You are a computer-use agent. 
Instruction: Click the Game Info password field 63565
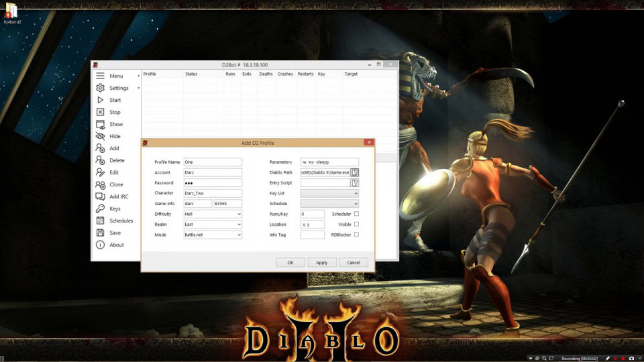[x=228, y=204]
